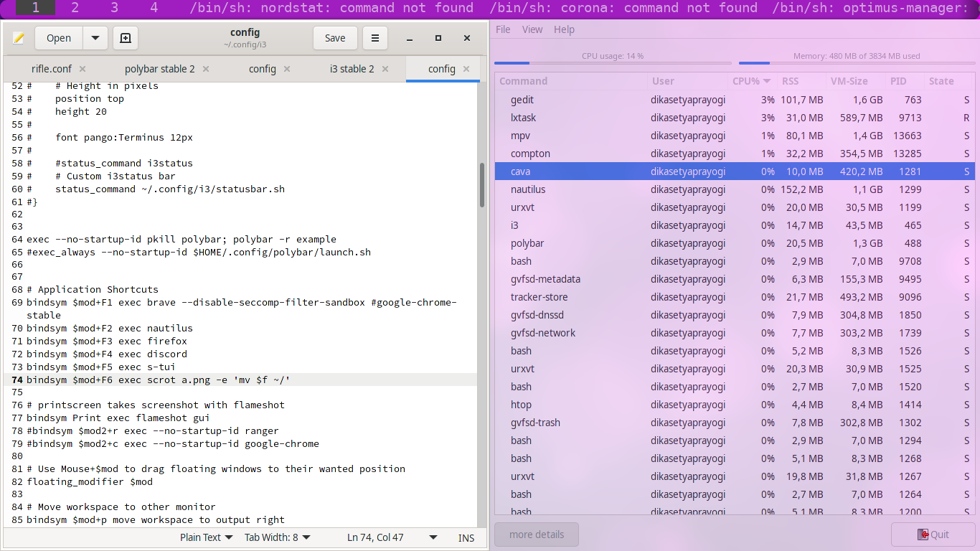
Task: Select the tracker-store process row
Action: pyautogui.click(x=735, y=297)
